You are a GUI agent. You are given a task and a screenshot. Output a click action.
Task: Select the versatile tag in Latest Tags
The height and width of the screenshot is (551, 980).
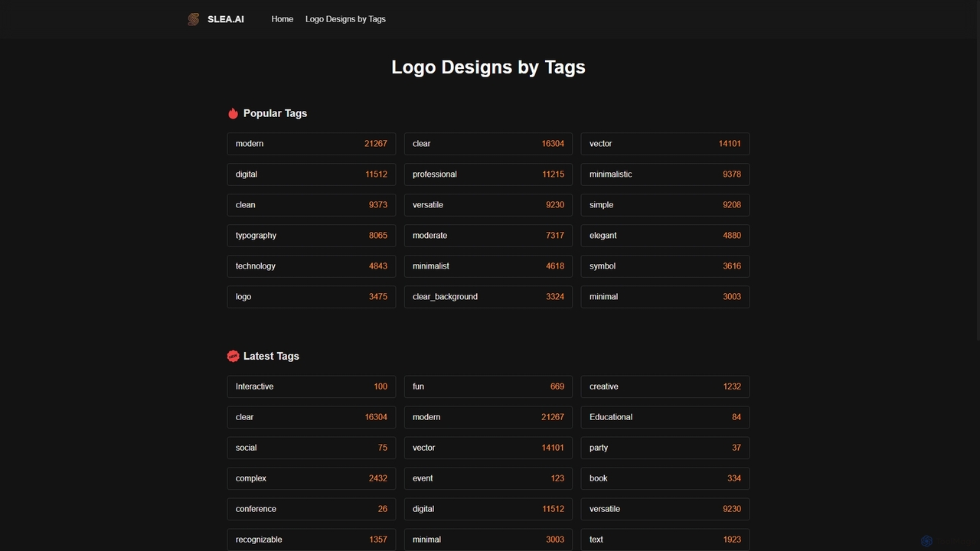click(x=665, y=509)
